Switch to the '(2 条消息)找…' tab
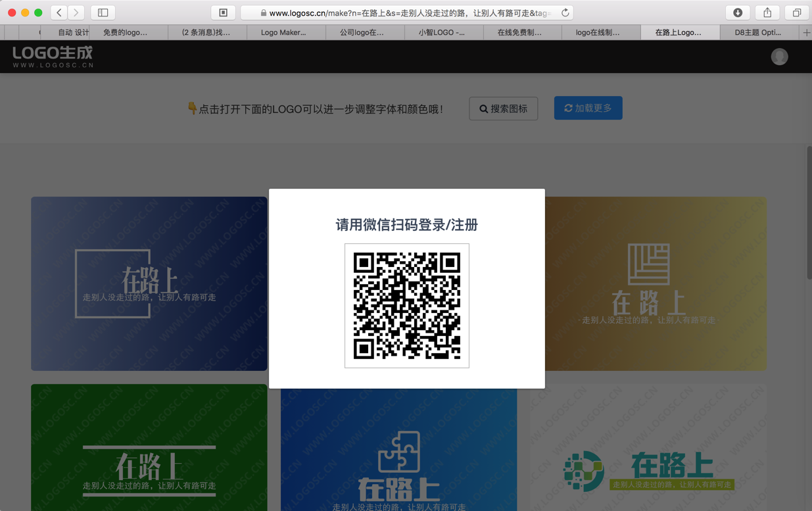 [207, 32]
